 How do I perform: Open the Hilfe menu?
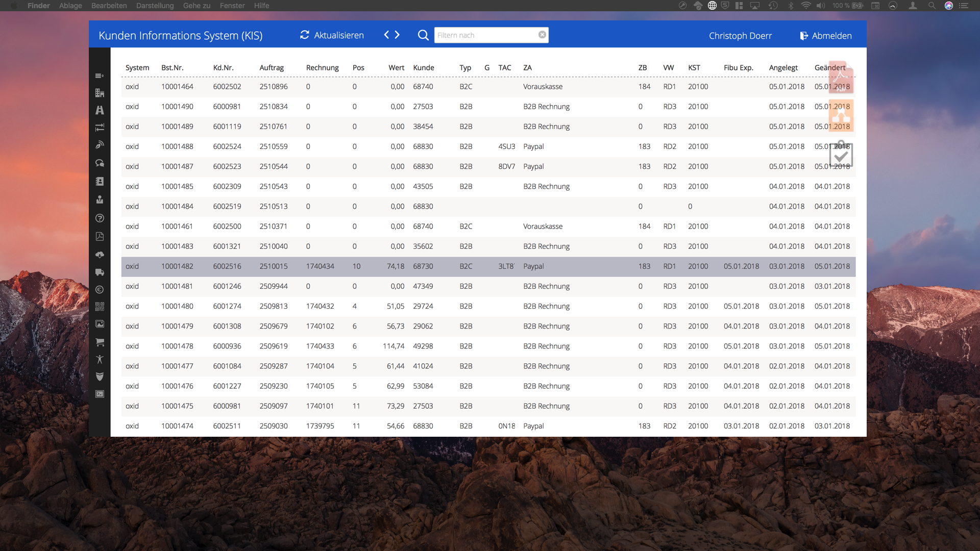tap(261, 6)
